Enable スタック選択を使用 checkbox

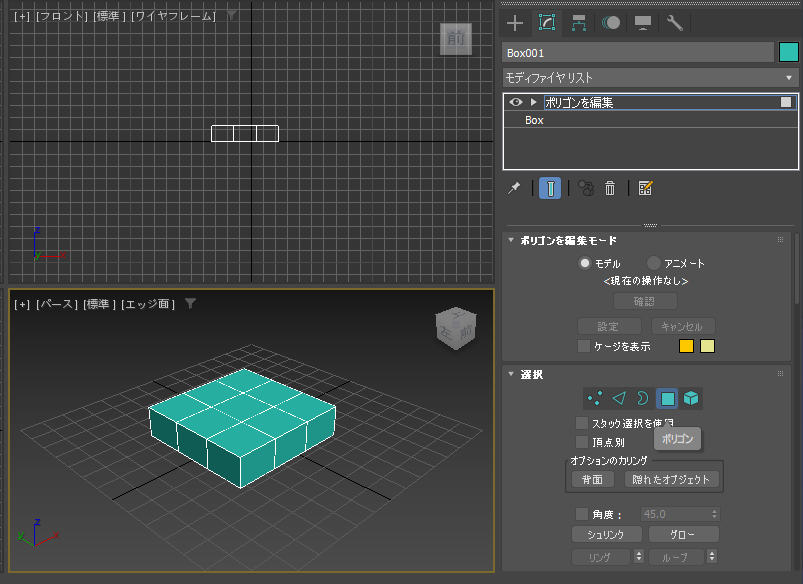(582, 423)
